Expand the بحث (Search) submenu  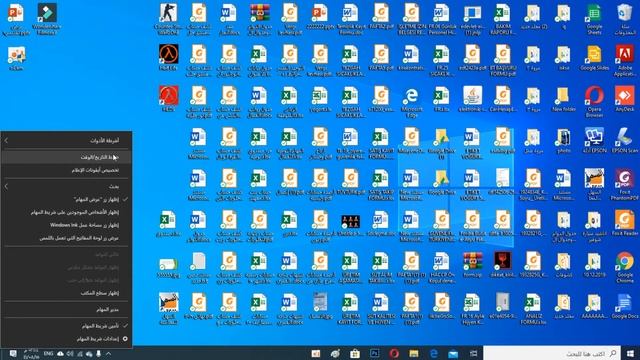coord(66,186)
